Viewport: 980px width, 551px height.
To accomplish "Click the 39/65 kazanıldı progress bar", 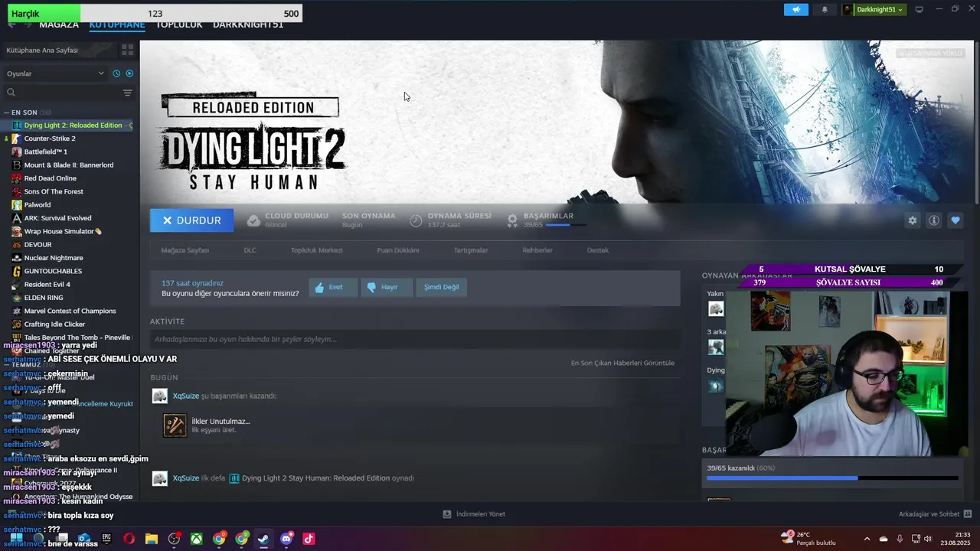I will (x=832, y=478).
